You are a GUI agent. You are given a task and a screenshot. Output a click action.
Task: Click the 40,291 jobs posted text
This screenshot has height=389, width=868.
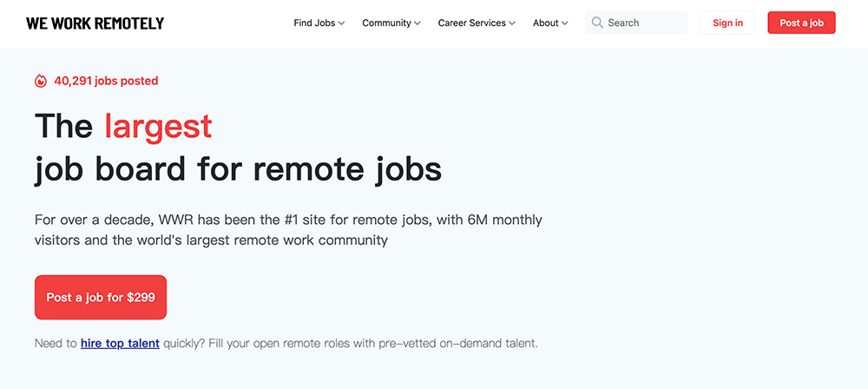(106, 81)
